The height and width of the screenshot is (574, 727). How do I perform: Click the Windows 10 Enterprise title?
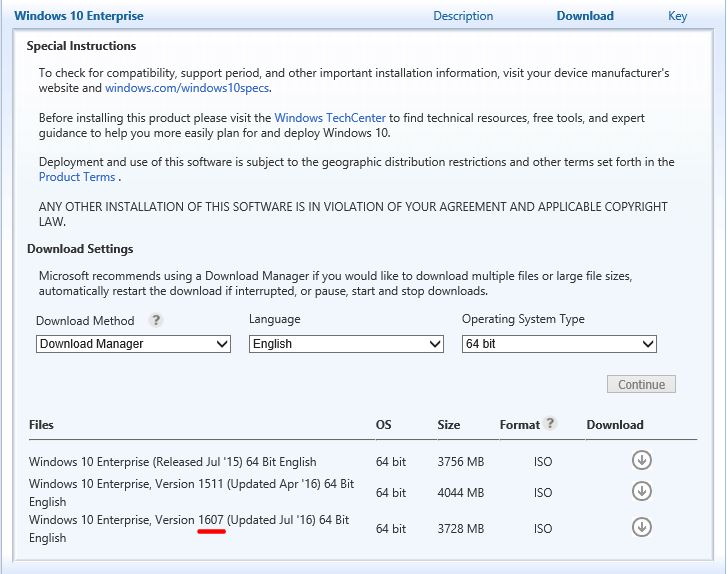click(x=79, y=16)
